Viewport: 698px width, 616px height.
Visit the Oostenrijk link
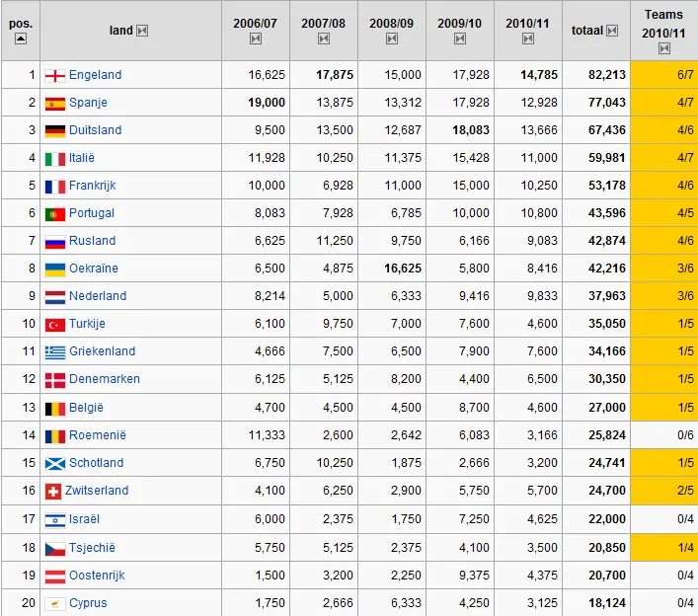pos(97,576)
